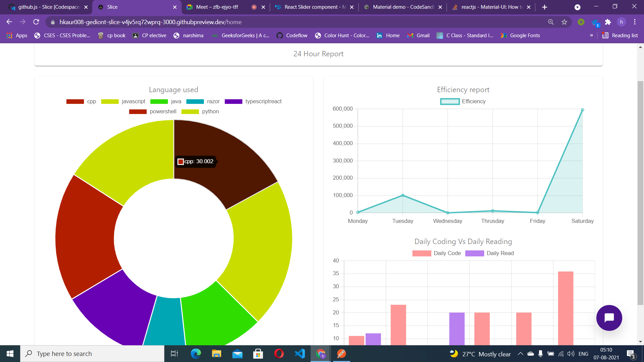This screenshot has width=644, height=362.
Task: Open Chrome three-dot menu
Action: (x=635, y=22)
